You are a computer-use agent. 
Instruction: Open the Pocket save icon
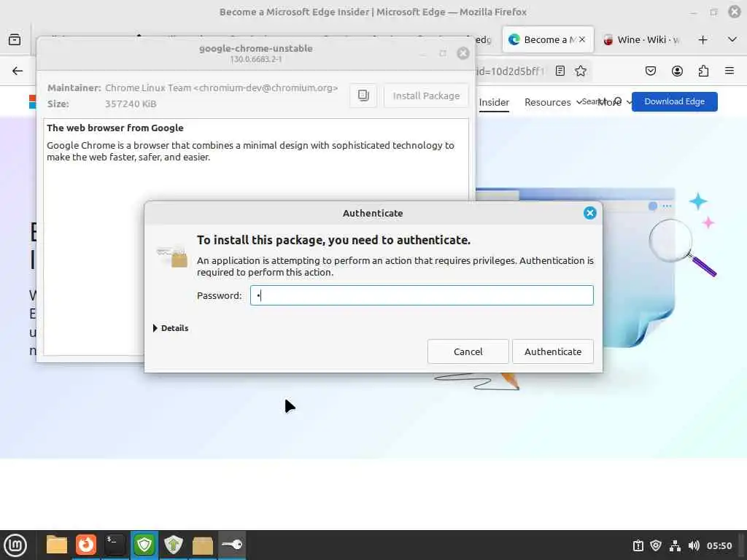click(x=650, y=71)
